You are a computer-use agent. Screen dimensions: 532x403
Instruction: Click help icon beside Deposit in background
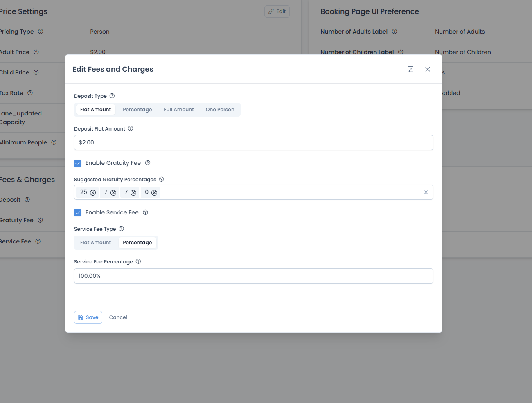coord(27,200)
